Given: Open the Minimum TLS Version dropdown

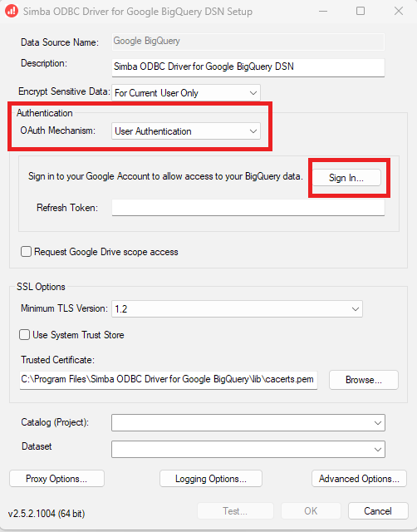Looking at the screenshot, I should point(237,309).
